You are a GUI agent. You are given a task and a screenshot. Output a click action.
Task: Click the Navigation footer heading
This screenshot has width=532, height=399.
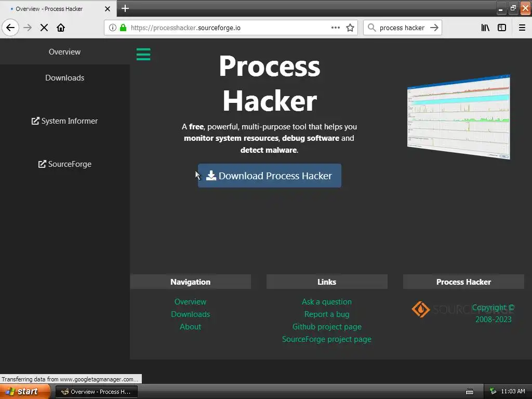(x=190, y=282)
